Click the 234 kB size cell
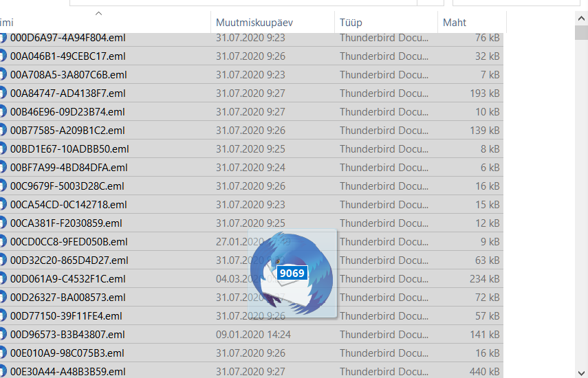The height and width of the screenshot is (378, 588). point(485,279)
